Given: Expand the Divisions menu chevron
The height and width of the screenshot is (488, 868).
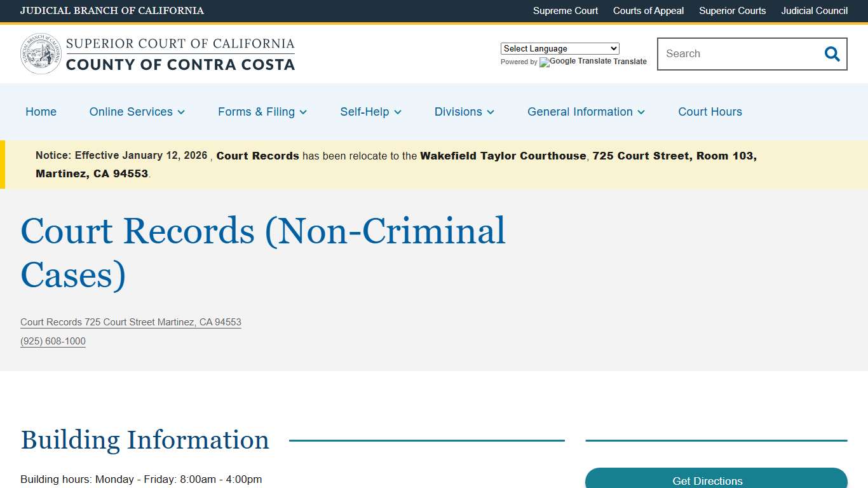Looking at the screenshot, I should tap(490, 112).
